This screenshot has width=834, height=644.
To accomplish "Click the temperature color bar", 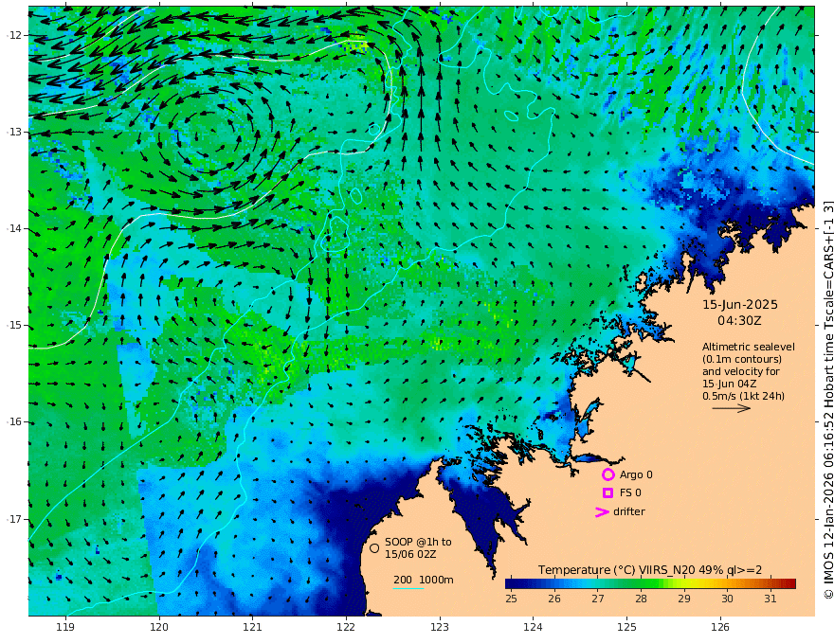I will 650,584.
